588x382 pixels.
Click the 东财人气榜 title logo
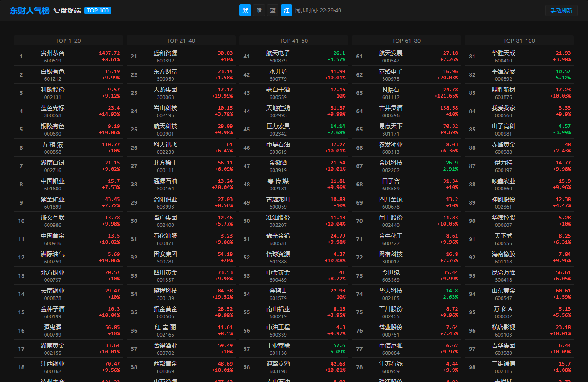point(30,10)
